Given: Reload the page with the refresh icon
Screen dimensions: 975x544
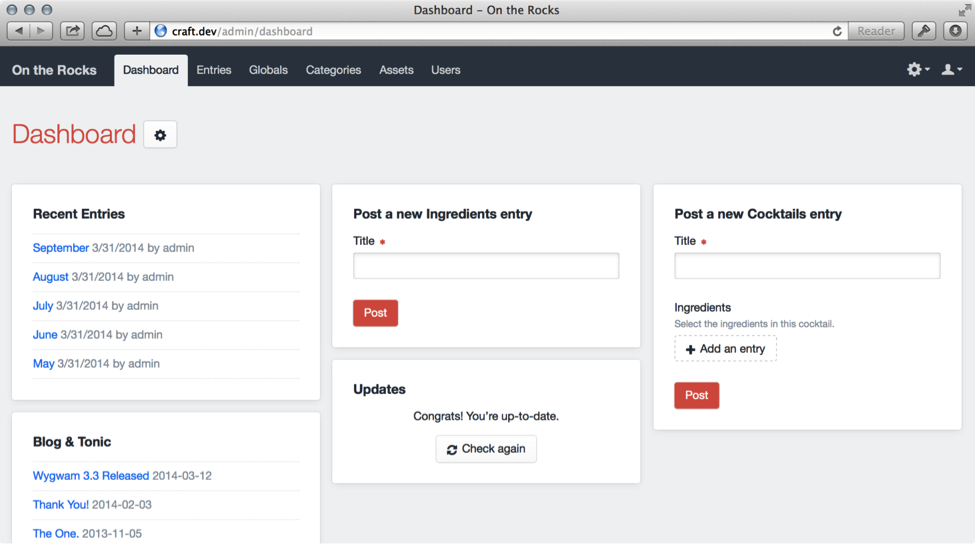Looking at the screenshot, I should [x=837, y=31].
